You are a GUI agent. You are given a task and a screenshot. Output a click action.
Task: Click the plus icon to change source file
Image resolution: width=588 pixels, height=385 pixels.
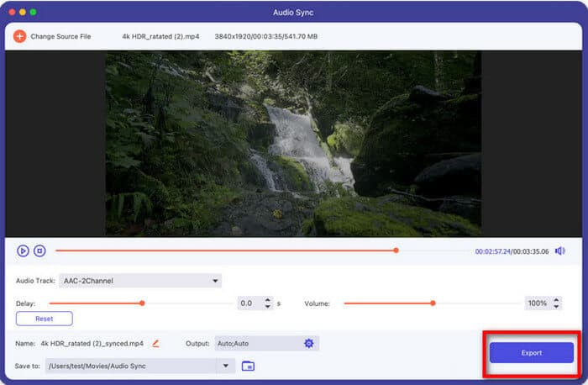[19, 37]
